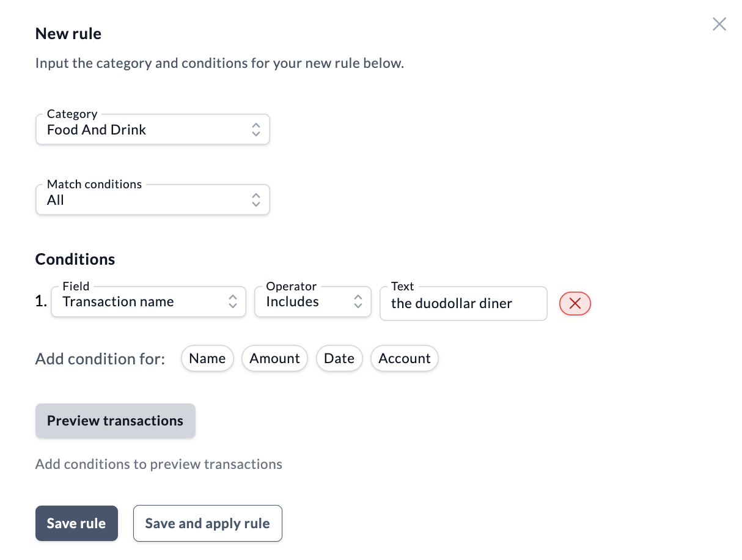742x560 pixels.
Task: Open the Category dropdown
Action: pos(153,129)
